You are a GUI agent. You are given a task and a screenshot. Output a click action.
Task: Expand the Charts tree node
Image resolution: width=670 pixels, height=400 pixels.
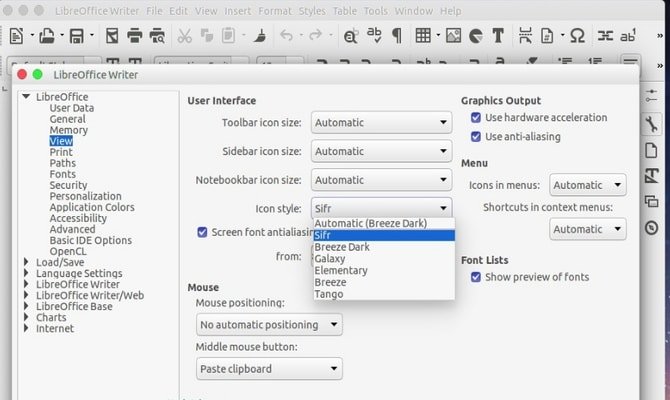tap(26, 317)
